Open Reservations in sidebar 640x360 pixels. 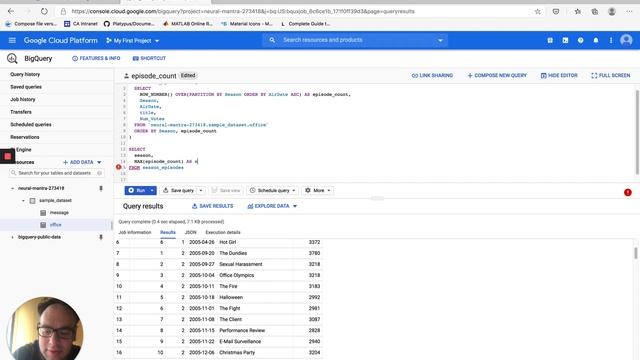coord(24,137)
